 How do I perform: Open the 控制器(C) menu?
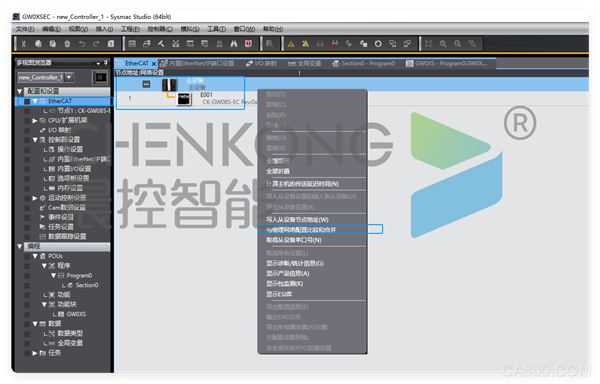(x=160, y=29)
